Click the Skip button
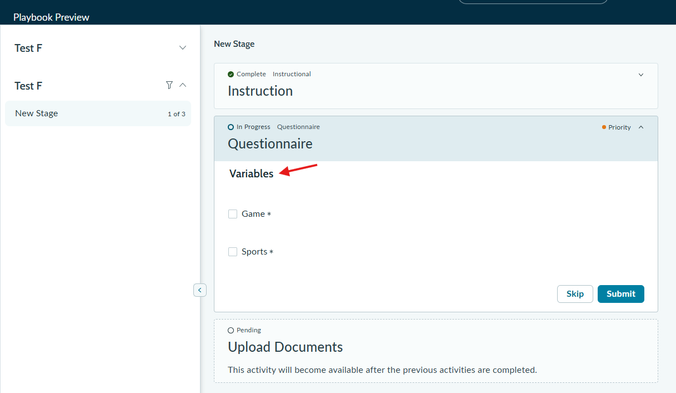This screenshot has height=393, width=676. (x=575, y=294)
